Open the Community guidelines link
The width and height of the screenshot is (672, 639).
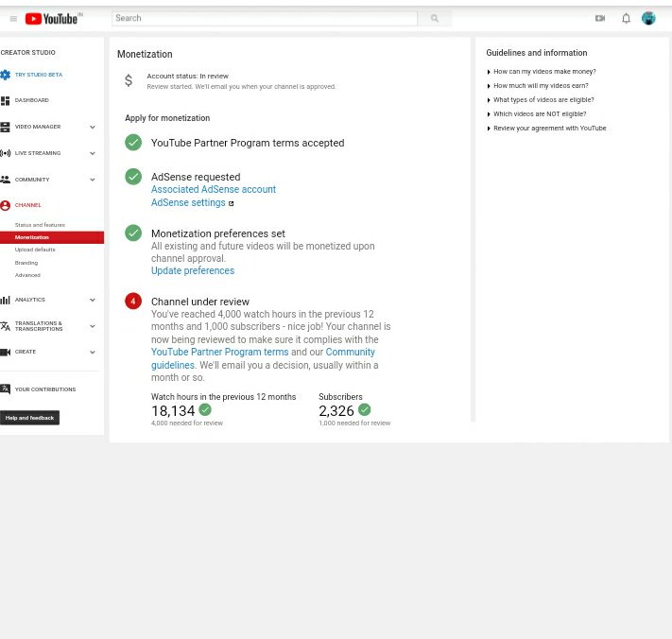point(350,352)
